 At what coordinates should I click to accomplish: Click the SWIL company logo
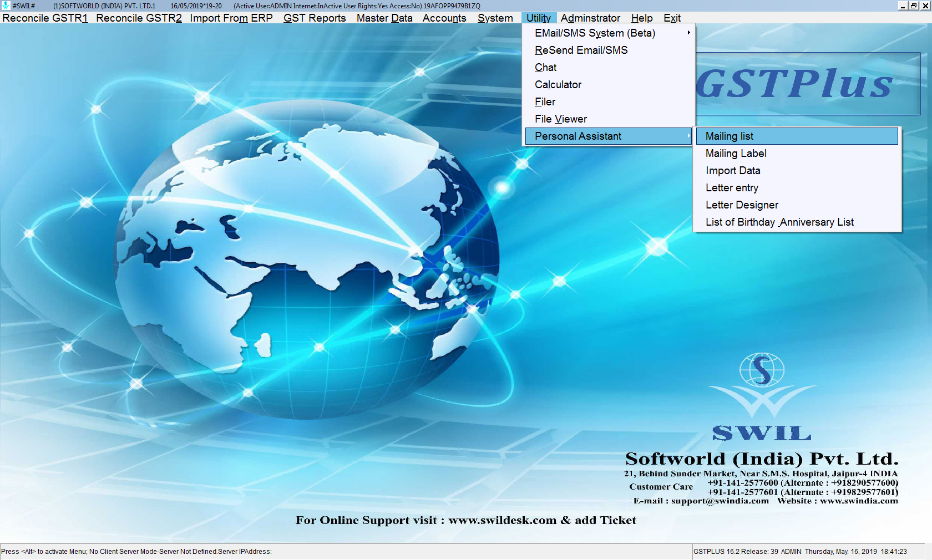762,396
